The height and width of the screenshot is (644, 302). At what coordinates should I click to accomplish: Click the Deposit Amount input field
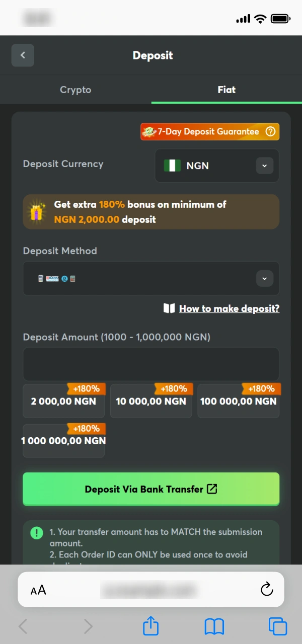pos(151,364)
